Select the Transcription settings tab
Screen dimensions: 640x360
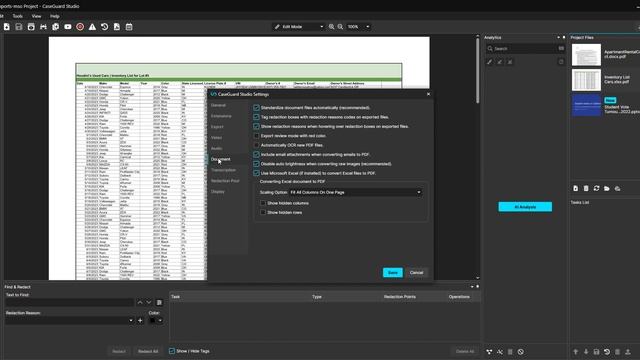pos(223,170)
